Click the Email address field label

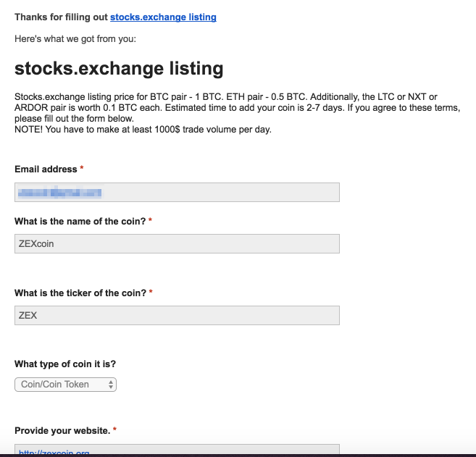[46, 169]
